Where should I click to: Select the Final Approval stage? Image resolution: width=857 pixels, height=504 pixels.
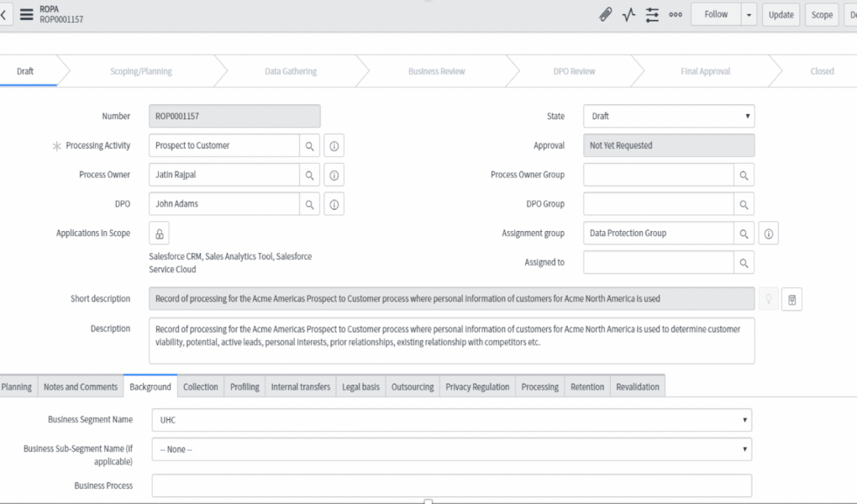coord(706,71)
